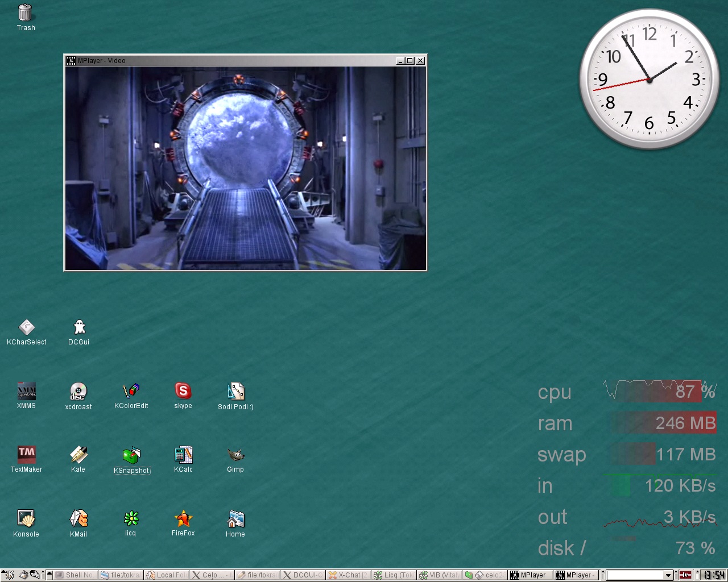Screen dimensions: 728x582
Task: Launch KColorEdit from the desktop
Action: 131,396
